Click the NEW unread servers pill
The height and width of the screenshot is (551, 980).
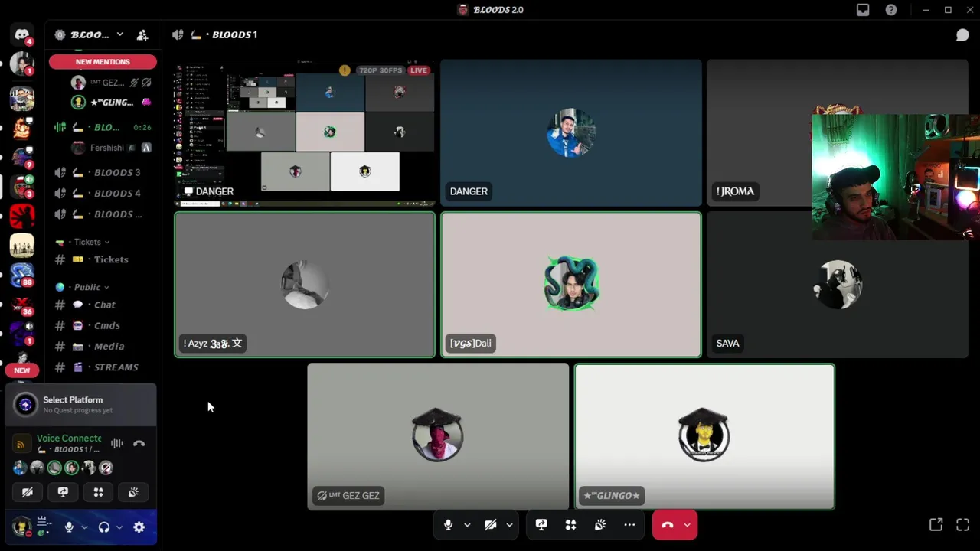pyautogui.click(x=21, y=370)
